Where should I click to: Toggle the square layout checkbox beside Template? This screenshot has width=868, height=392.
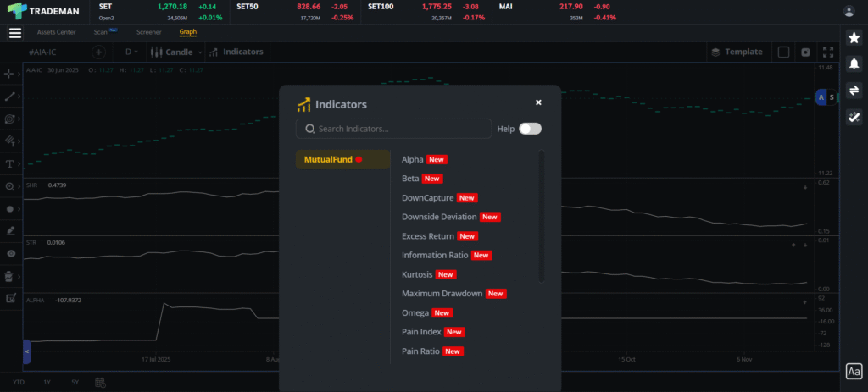point(783,52)
